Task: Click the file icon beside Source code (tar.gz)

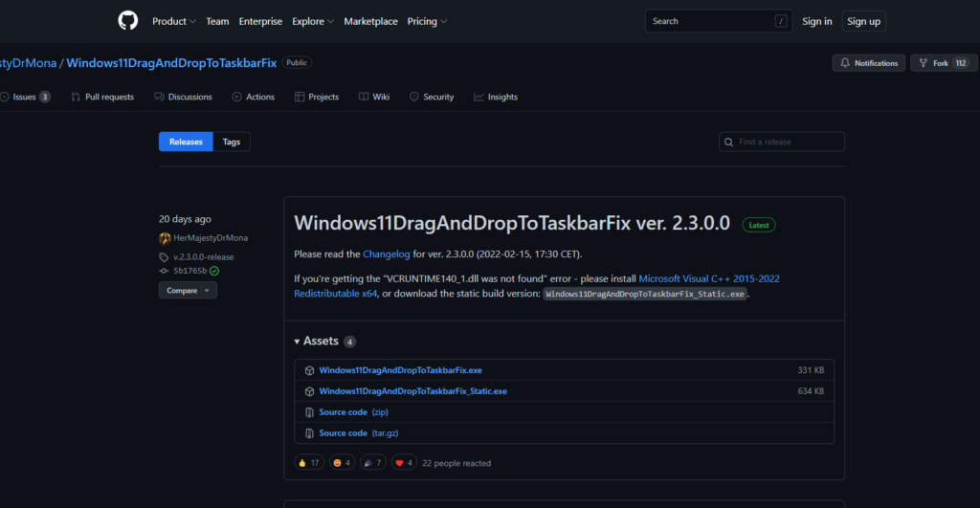Action: tap(309, 433)
